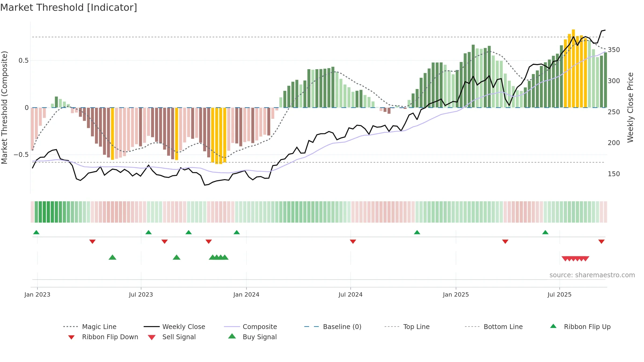Click the first ribbon flip up marker at Jan 2023
The height and width of the screenshot is (362, 644).
pos(36,232)
